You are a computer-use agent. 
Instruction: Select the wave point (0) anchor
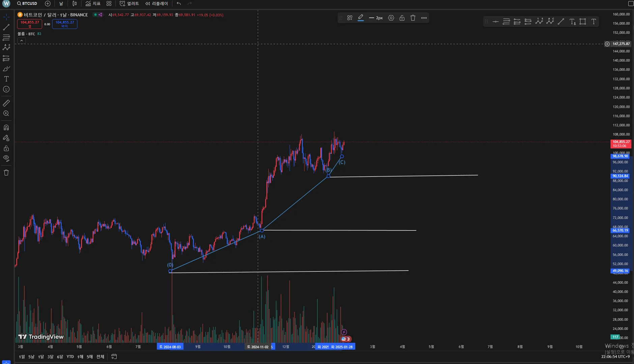170,271
